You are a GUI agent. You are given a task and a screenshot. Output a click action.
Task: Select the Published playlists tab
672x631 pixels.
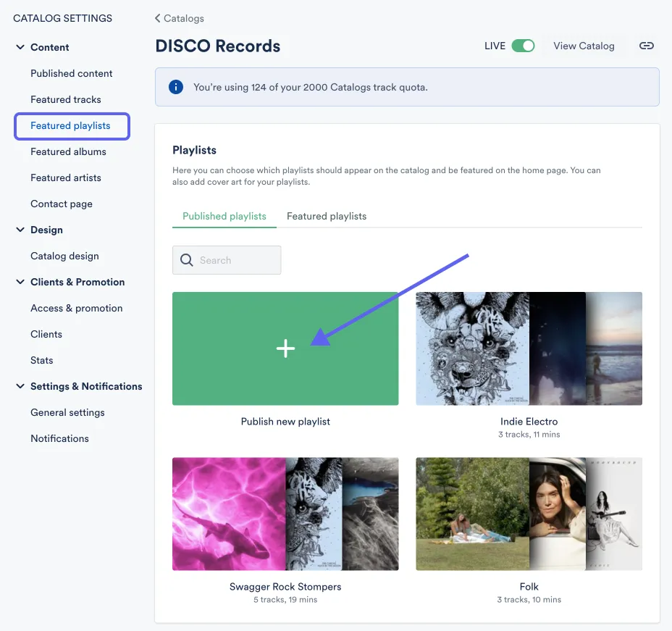pyautogui.click(x=224, y=216)
